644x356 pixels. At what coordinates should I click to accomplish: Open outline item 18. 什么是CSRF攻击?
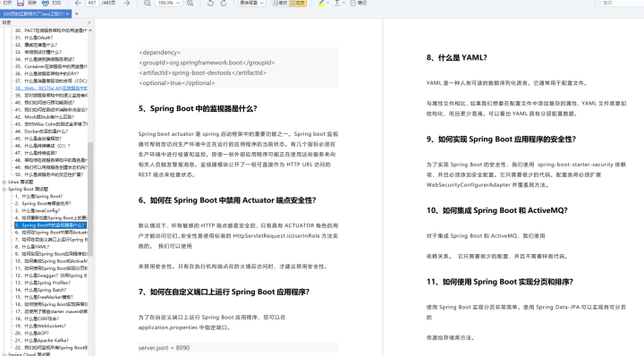pyautogui.click(x=37, y=318)
